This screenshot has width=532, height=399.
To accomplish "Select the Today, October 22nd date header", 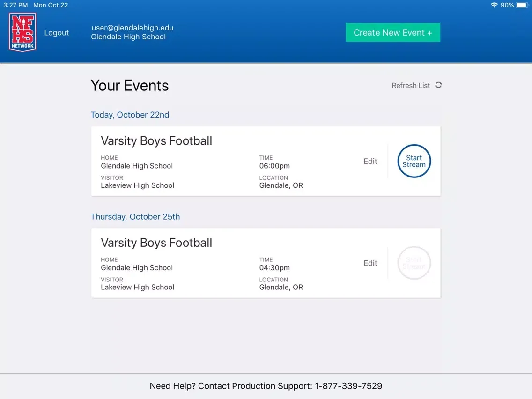I will (130, 115).
